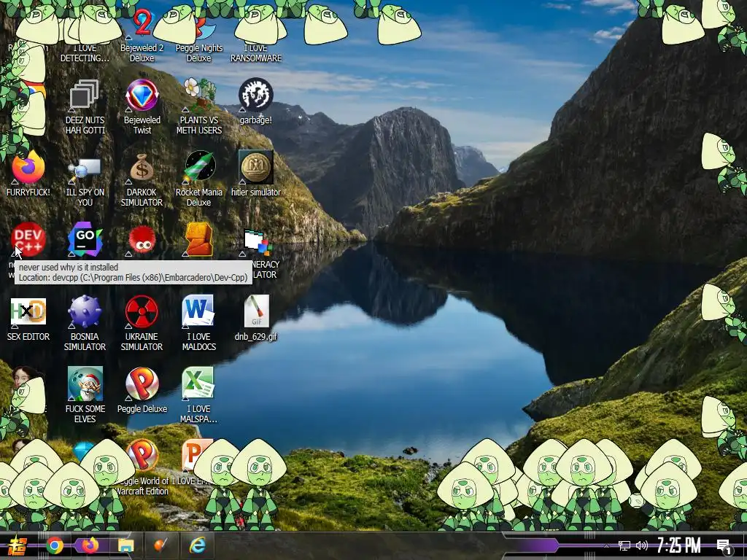Open File Explorer from the taskbar
The width and height of the screenshot is (747, 560).
125,545
